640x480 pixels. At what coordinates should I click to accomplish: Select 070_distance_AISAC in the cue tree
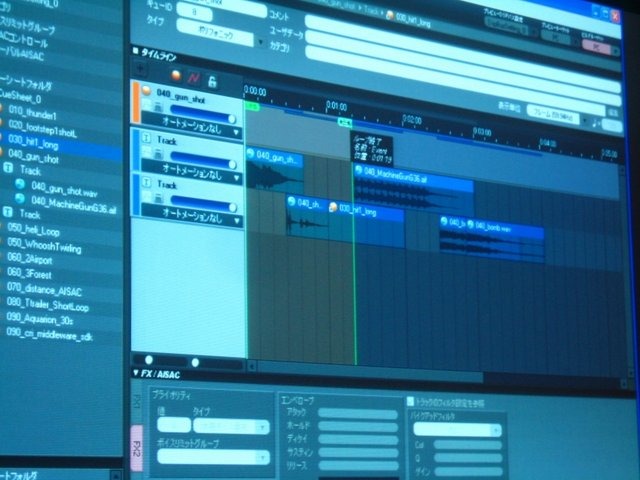pyautogui.click(x=44, y=289)
